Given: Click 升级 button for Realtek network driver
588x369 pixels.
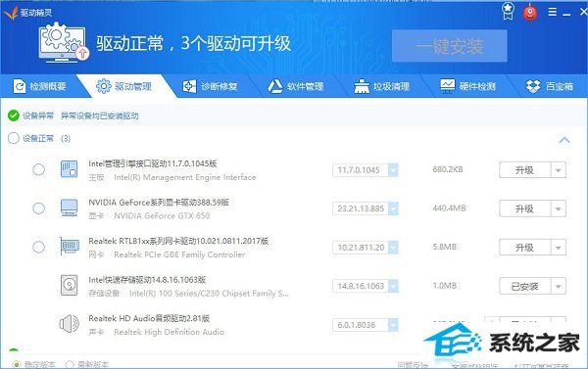Looking at the screenshot, I should (524, 248).
